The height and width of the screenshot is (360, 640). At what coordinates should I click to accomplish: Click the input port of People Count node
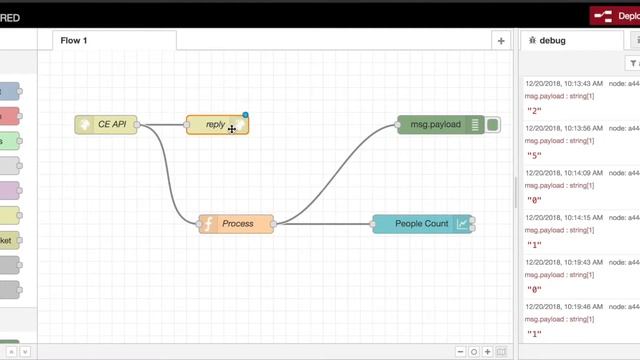coord(373,224)
